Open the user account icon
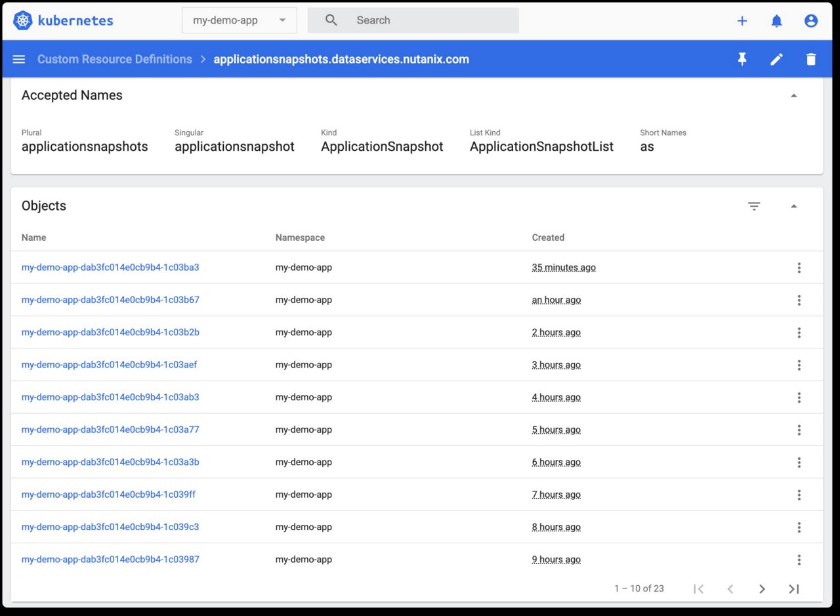840x616 pixels. (x=811, y=20)
